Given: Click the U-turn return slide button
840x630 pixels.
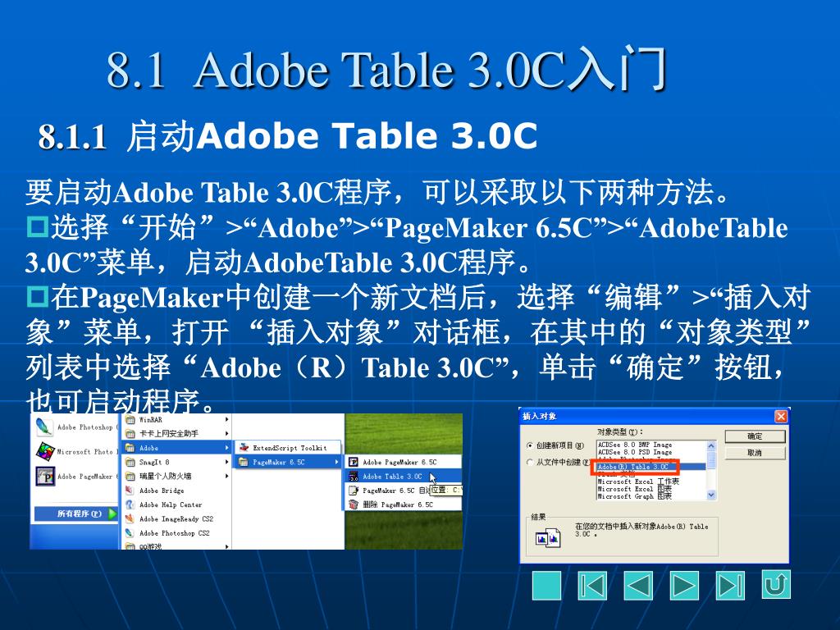Looking at the screenshot, I should (776, 584).
